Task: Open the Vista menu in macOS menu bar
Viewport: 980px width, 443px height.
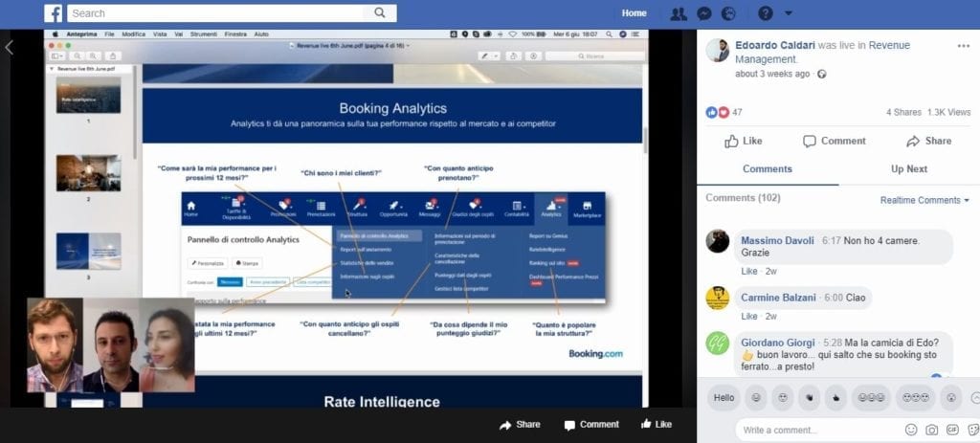Action: tap(160, 34)
